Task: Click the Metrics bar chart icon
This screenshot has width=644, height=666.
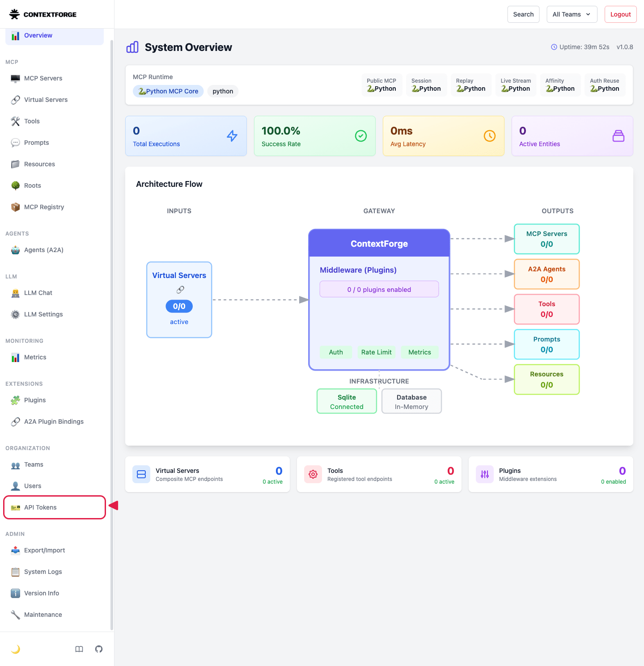Action: [x=15, y=357]
